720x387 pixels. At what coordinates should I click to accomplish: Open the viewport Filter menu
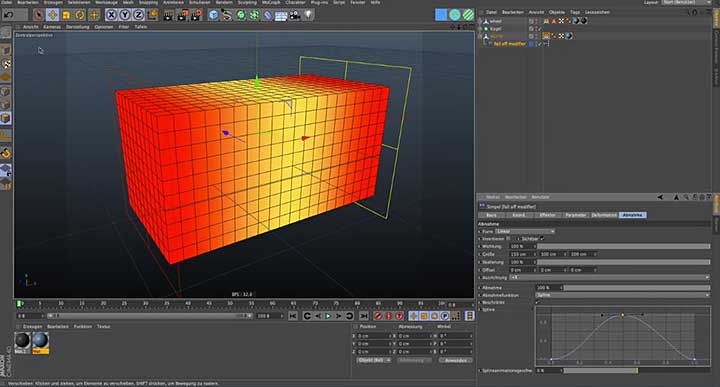[124, 27]
